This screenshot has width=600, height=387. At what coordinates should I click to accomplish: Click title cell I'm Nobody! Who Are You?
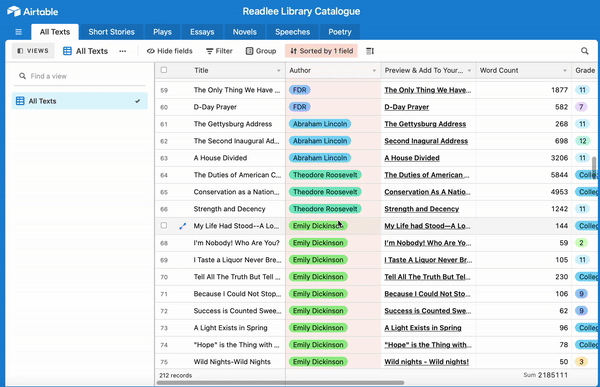point(237,243)
